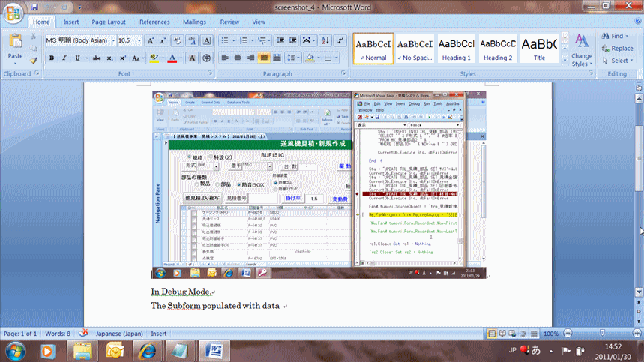Open the Home ribbon tab
The height and width of the screenshot is (362, 644).
41,22
